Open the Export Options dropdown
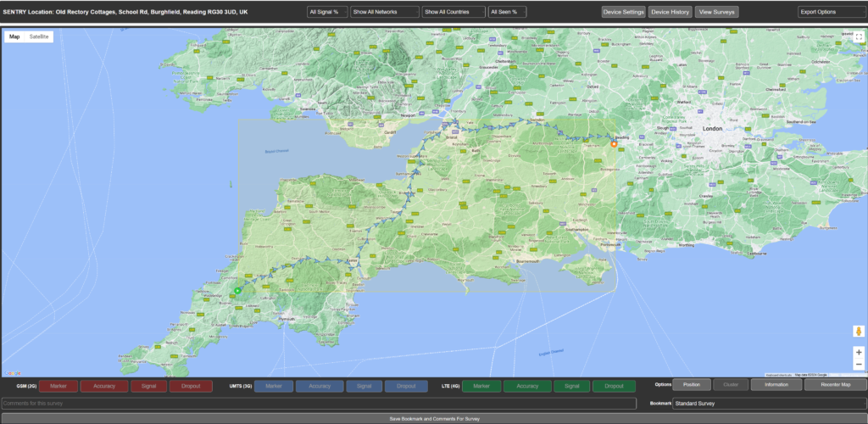The image size is (868, 424). (x=832, y=12)
